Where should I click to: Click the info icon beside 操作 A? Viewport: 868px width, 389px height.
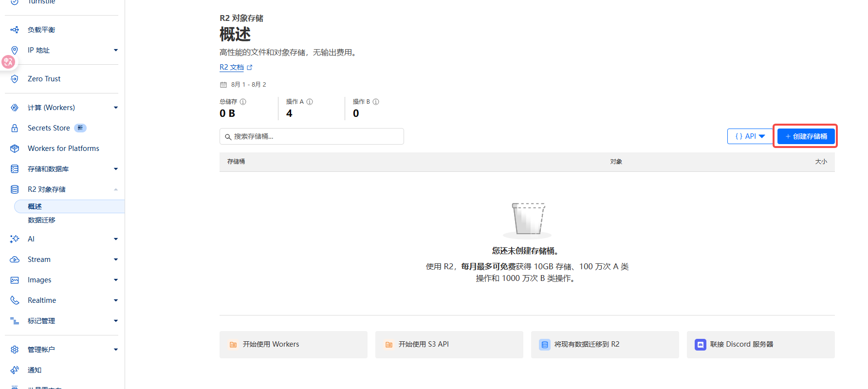(x=310, y=102)
